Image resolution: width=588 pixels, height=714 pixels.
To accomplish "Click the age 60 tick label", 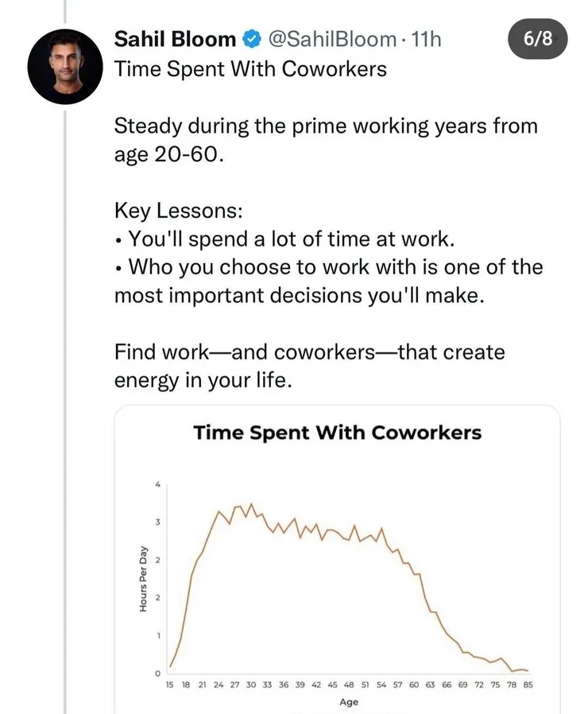I will pyautogui.click(x=414, y=684).
